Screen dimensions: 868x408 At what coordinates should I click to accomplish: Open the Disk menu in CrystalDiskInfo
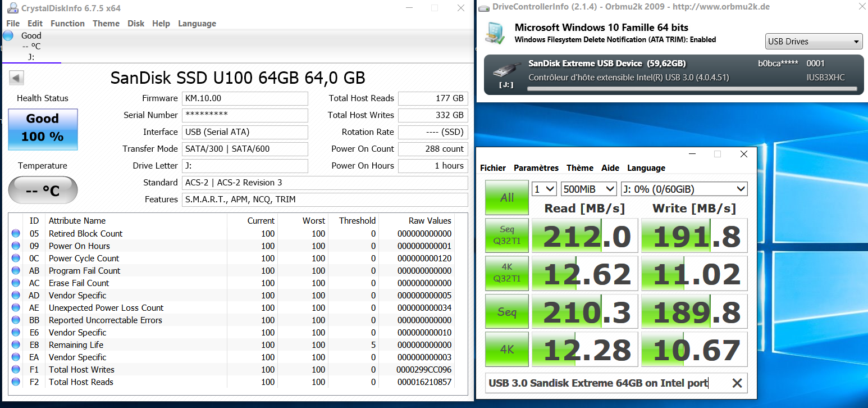click(x=136, y=24)
